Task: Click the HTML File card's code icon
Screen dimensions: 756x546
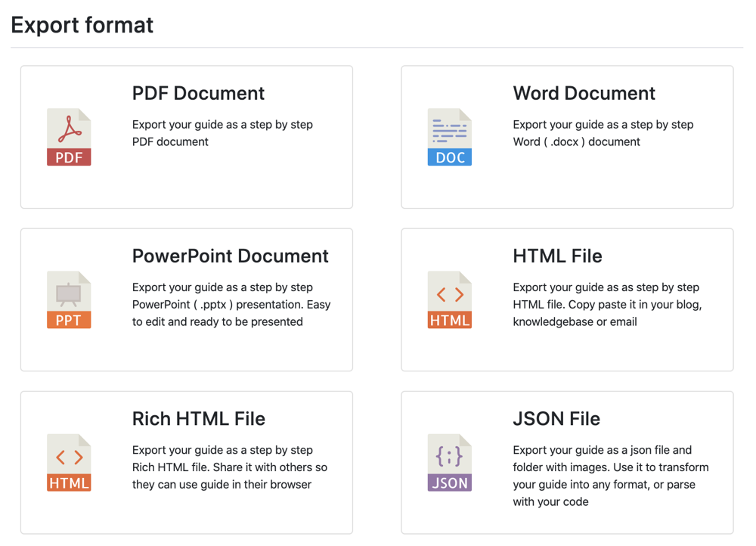Action: tap(449, 299)
